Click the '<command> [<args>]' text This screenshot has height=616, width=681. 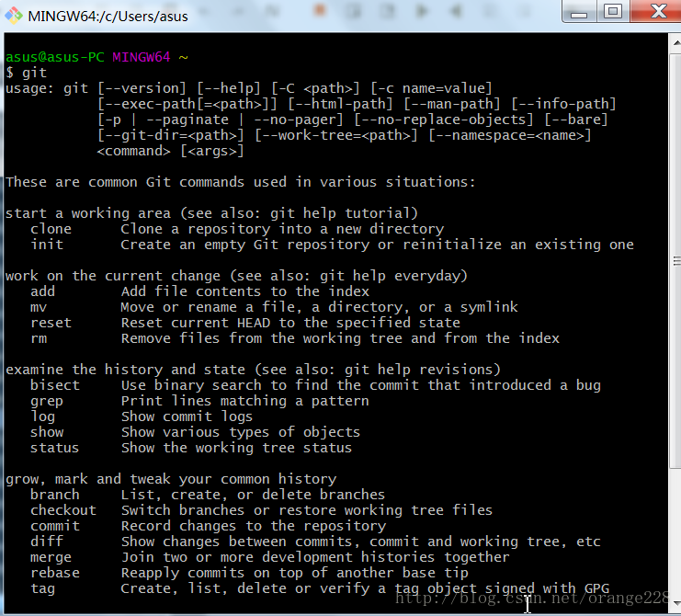coord(170,151)
